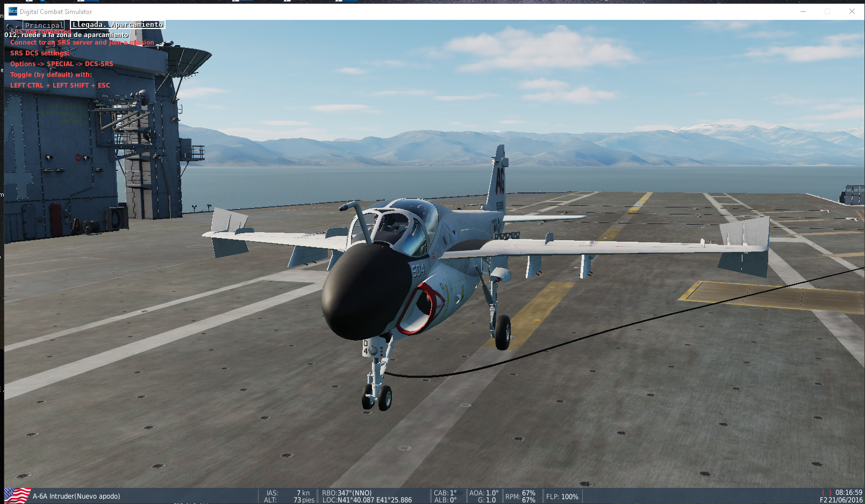Screen dimensions: 865x504
Task: Click the 504 number on the fuselage
Action: pyautogui.click(x=418, y=269)
